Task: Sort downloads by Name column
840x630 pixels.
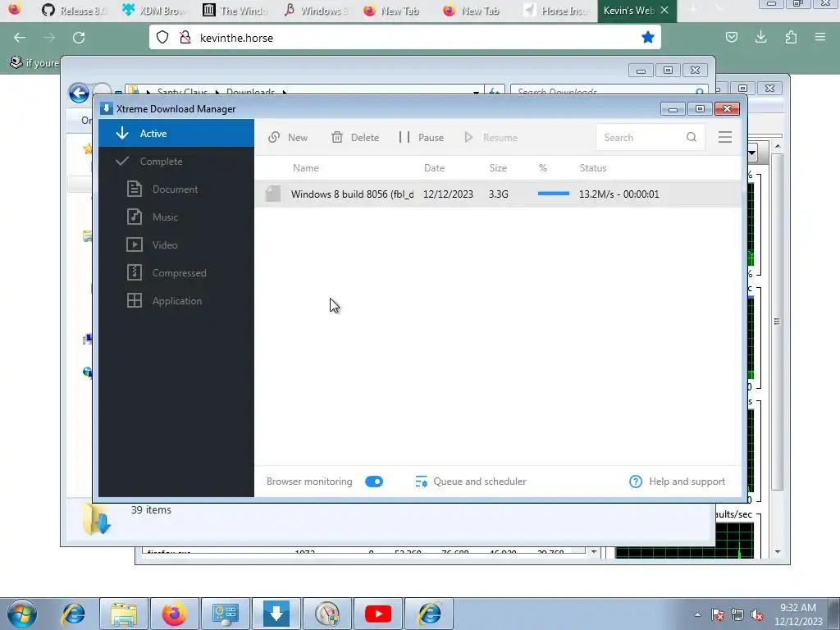Action: pyautogui.click(x=305, y=168)
